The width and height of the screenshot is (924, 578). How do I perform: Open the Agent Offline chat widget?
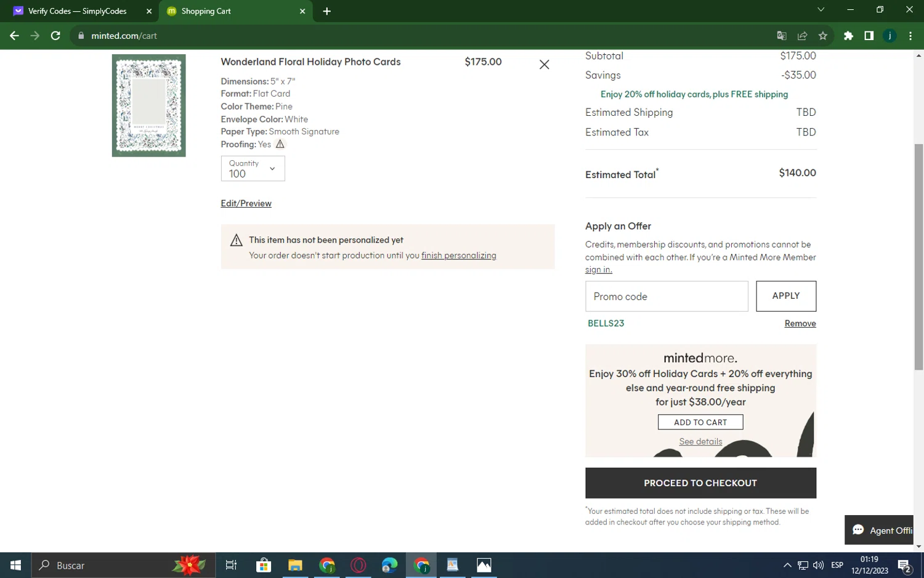pos(879,530)
